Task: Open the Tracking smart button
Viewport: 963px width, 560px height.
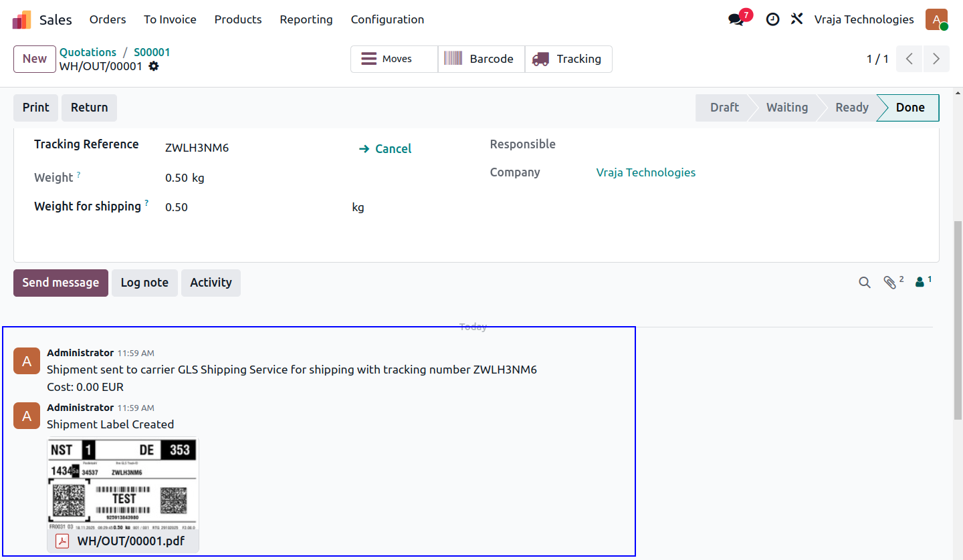Action: 568,59
